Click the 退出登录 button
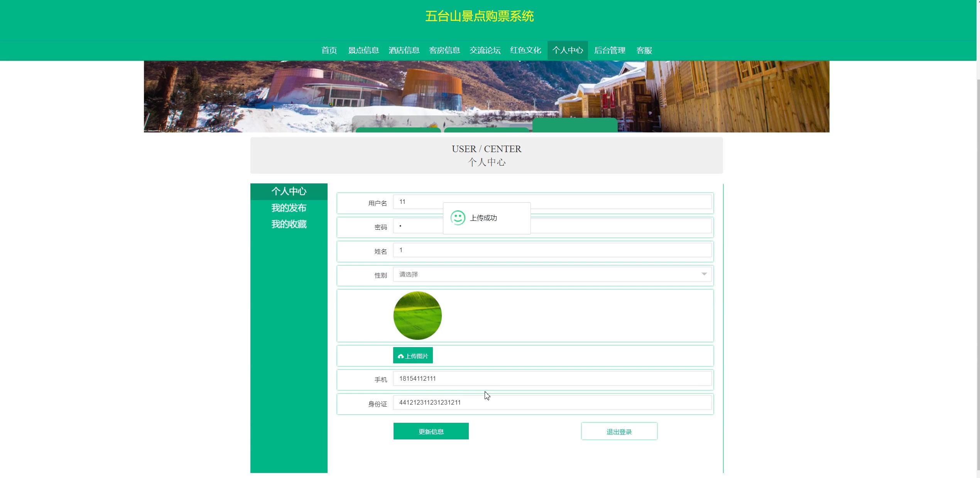This screenshot has height=478, width=980. click(x=619, y=431)
